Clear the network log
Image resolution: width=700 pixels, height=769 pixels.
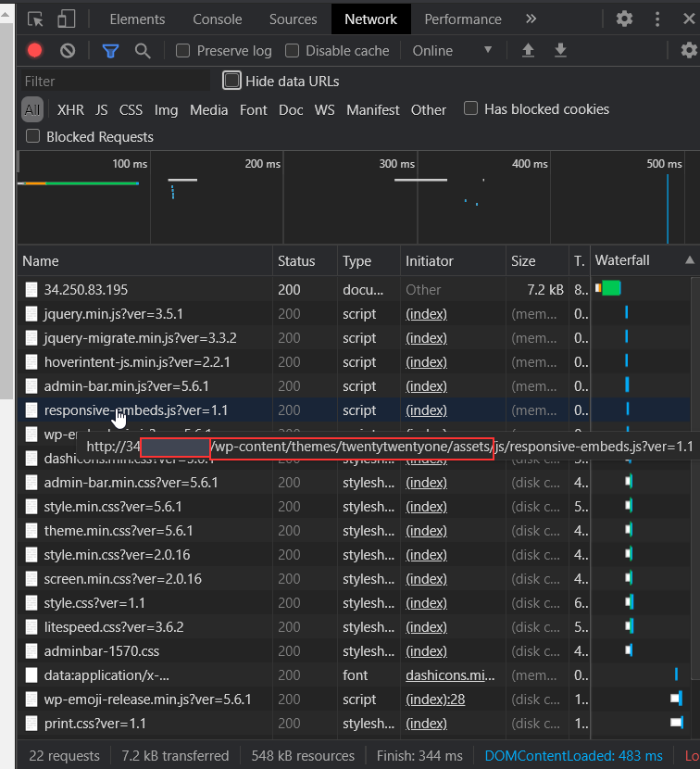tap(68, 51)
